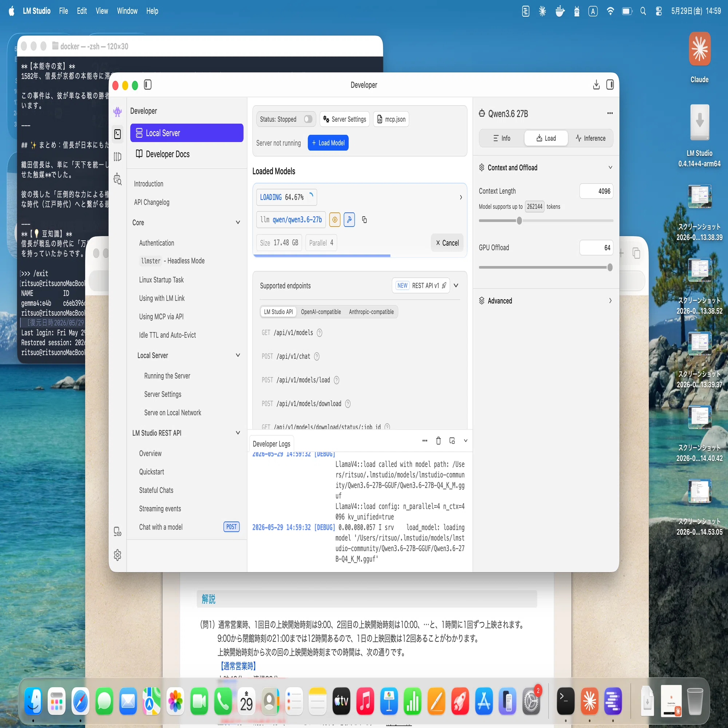Open the help icon beside GET /api/v1/models

320,333
